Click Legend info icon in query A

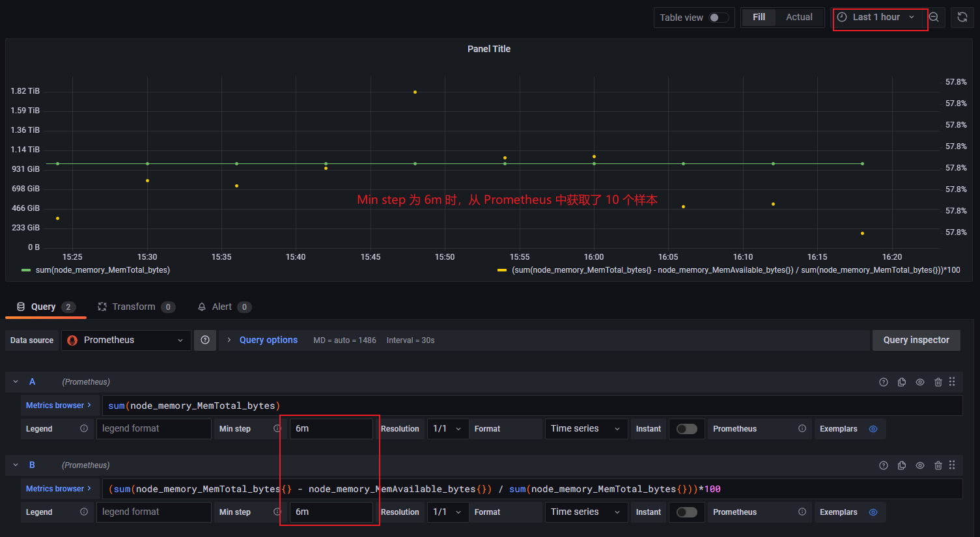point(84,428)
